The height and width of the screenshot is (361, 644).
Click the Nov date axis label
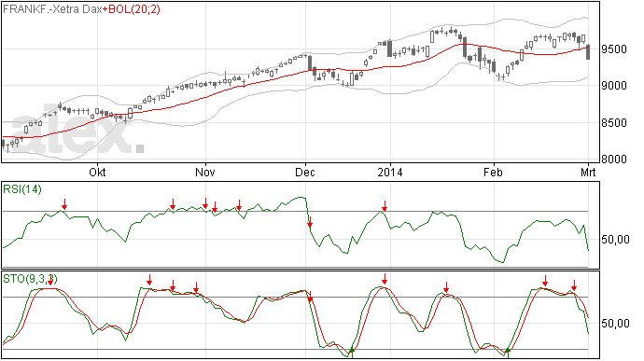(x=205, y=172)
